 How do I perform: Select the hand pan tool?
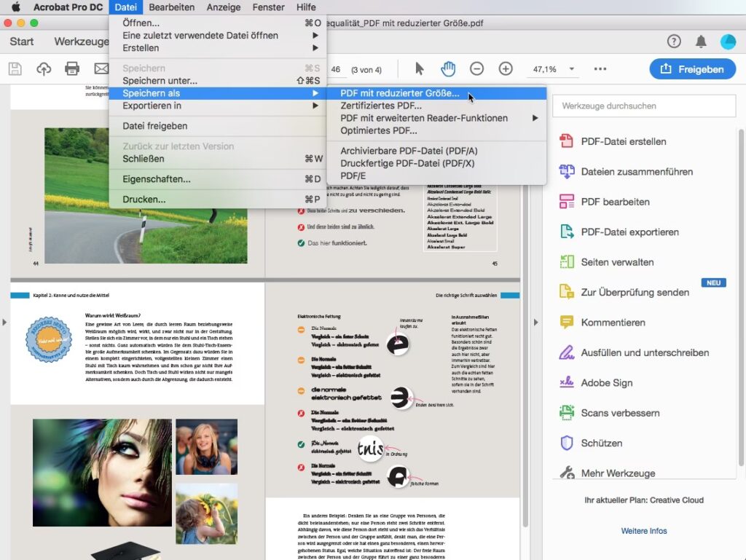[447, 69]
